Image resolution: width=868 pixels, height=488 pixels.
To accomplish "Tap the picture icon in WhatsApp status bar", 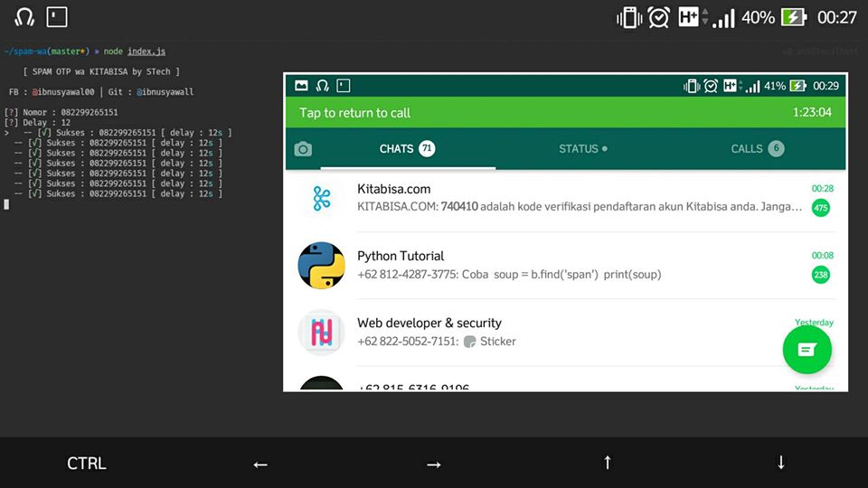I will tap(301, 86).
